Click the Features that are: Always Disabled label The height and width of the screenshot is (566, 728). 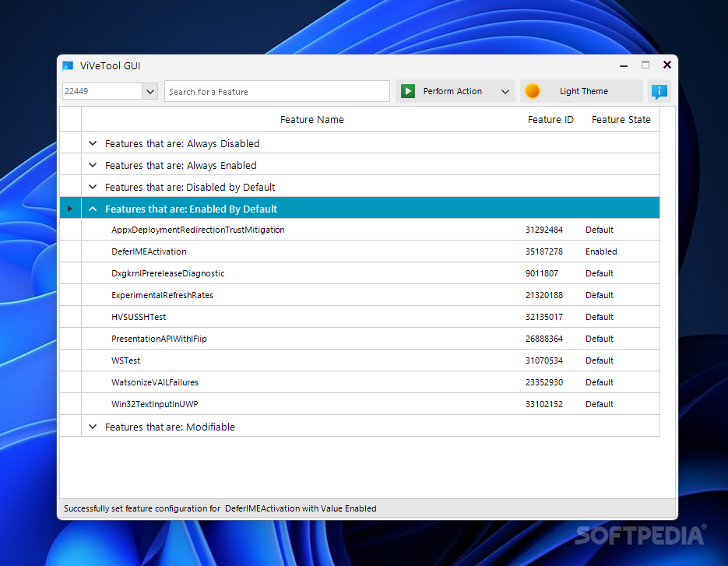(182, 143)
